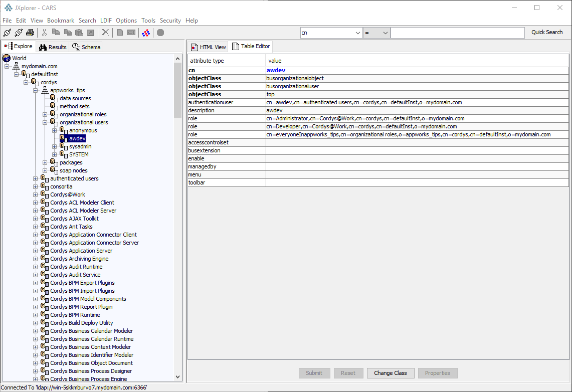Click the managedby attribute row label
The image size is (572, 392).
(x=227, y=166)
